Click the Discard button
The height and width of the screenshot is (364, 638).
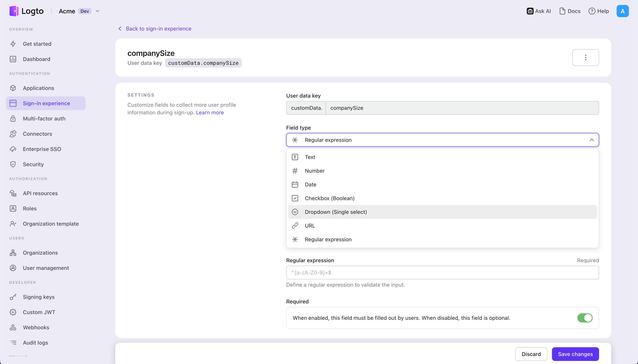point(531,354)
